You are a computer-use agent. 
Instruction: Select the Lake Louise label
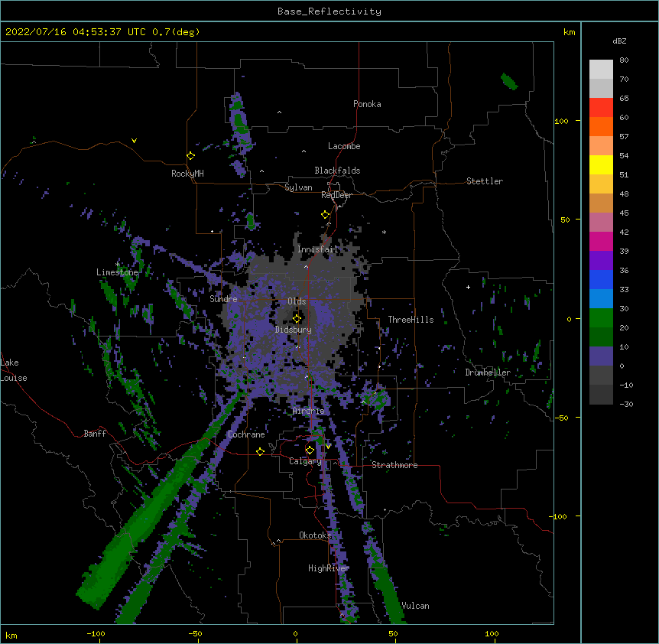[x=14, y=370]
